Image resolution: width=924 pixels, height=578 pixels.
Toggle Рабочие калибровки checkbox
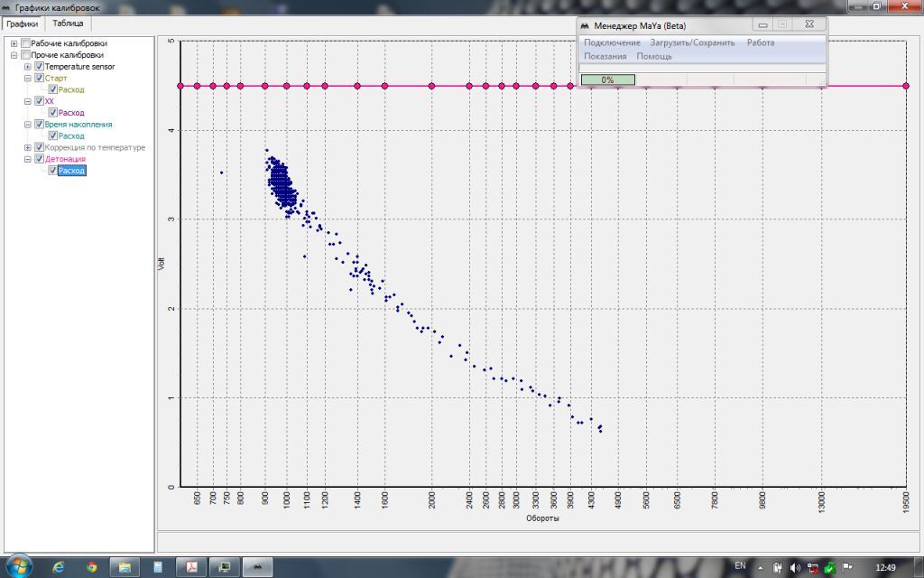(25, 43)
